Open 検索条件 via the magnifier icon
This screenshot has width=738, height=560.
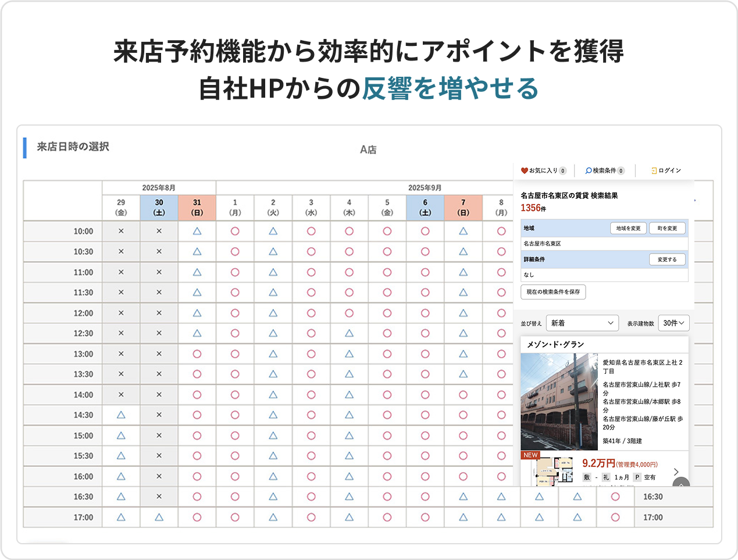coord(589,171)
